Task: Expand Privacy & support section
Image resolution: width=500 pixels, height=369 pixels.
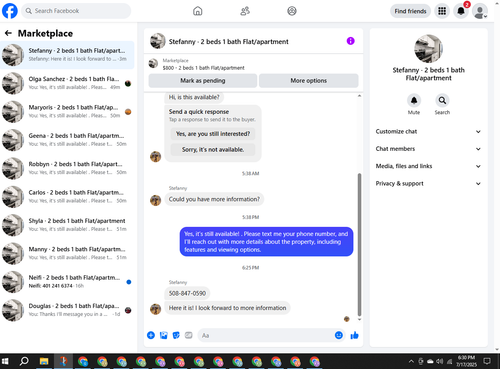Action: (428, 183)
